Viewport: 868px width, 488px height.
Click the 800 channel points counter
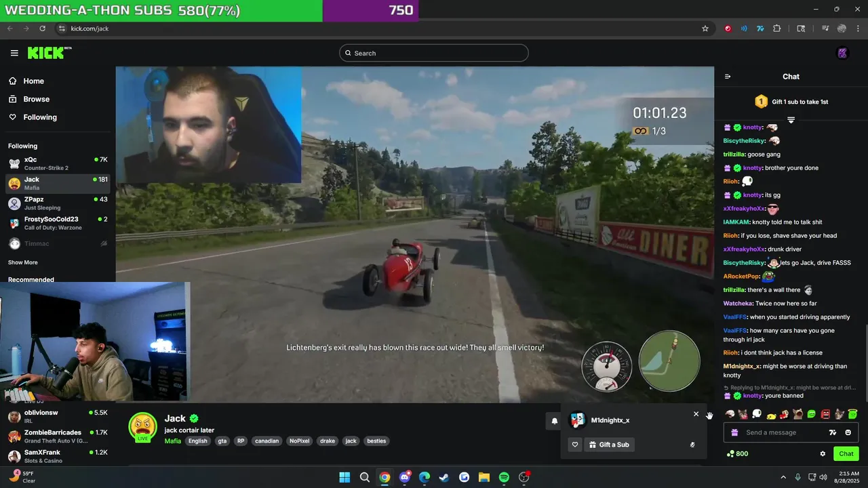[x=737, y=453]
